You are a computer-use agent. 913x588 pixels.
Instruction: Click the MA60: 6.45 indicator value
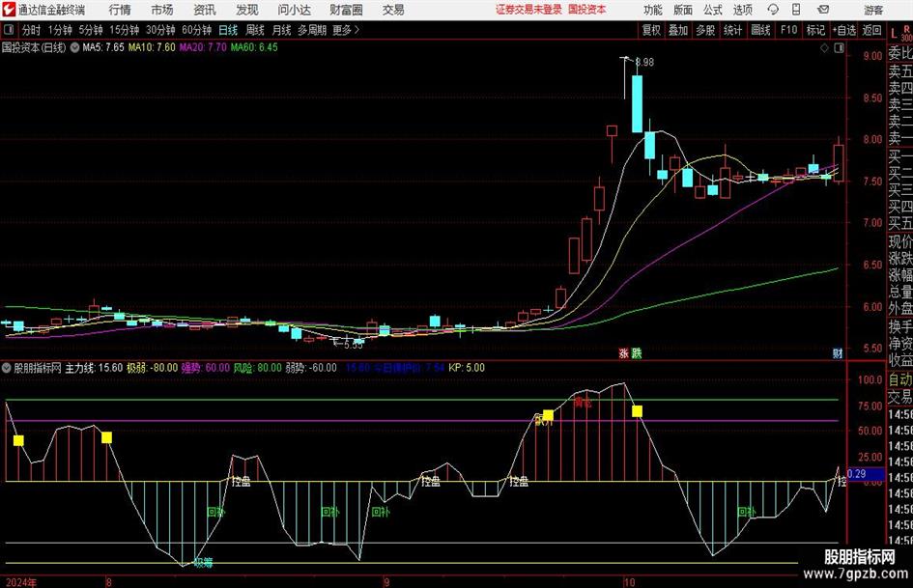254,47
